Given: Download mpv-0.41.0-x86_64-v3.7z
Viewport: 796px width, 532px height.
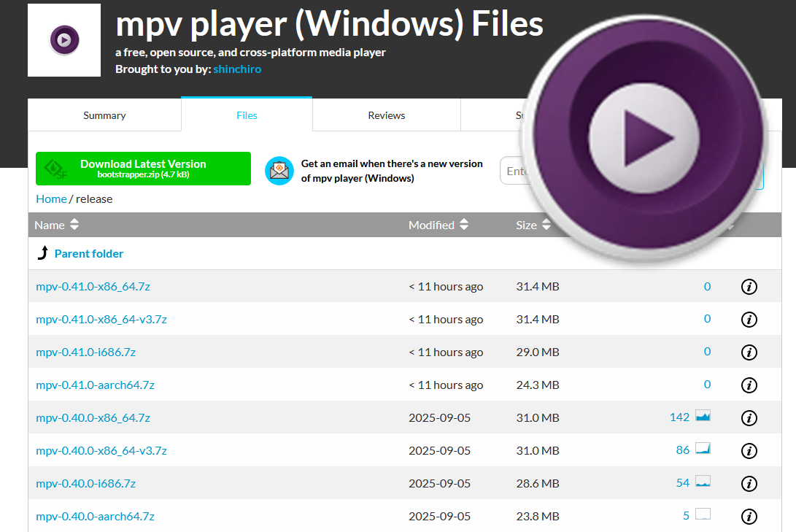Looking at the screenshot, I should tap(101, 320).
